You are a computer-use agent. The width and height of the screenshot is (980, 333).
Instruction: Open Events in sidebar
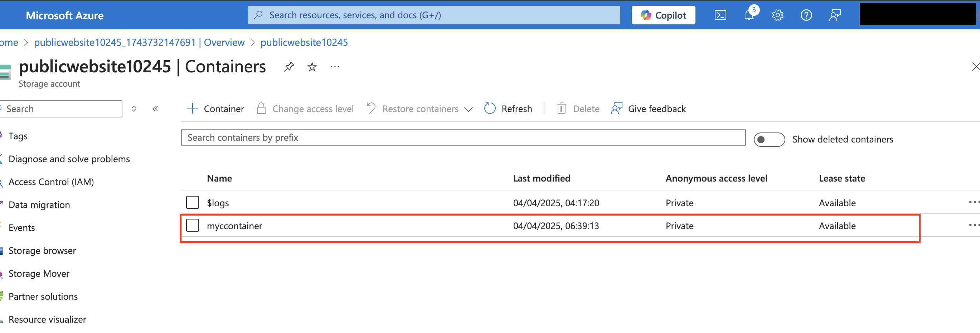coord(22,228)
